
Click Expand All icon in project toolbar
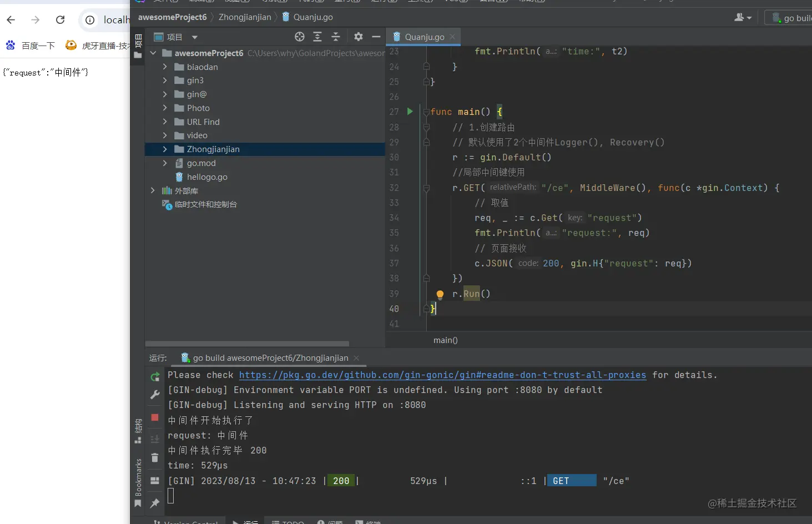(317, 37)
